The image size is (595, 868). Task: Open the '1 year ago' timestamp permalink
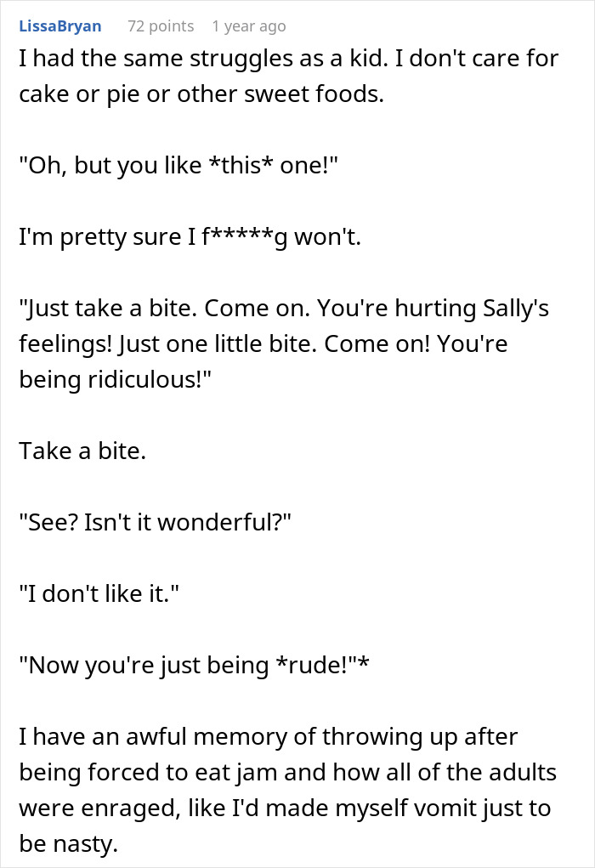click(x=248, y=26)
